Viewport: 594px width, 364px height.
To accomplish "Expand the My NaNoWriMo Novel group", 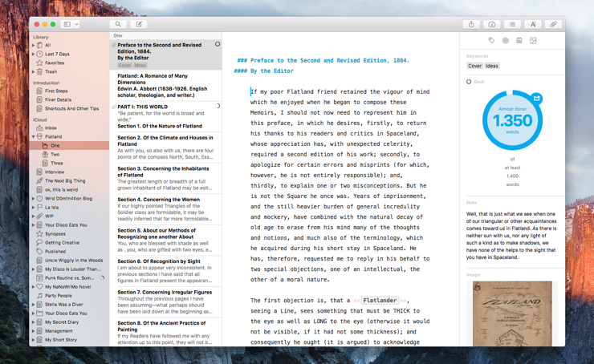I will coord(34,286).
